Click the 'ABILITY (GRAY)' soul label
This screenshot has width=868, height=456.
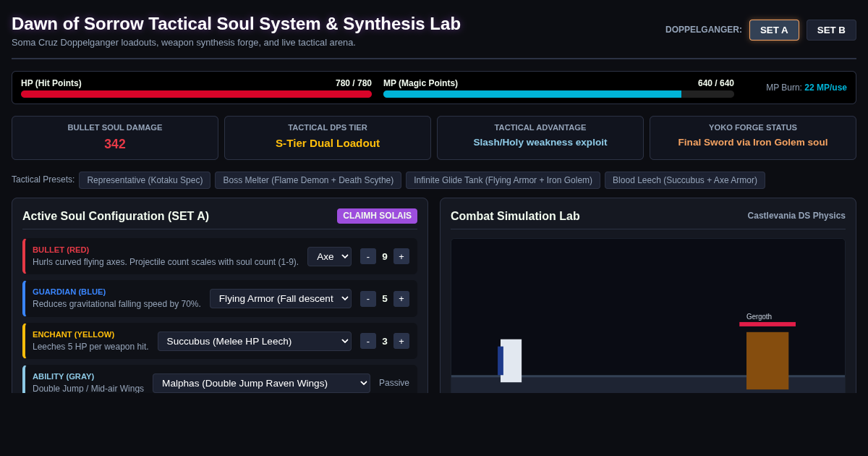63,376
